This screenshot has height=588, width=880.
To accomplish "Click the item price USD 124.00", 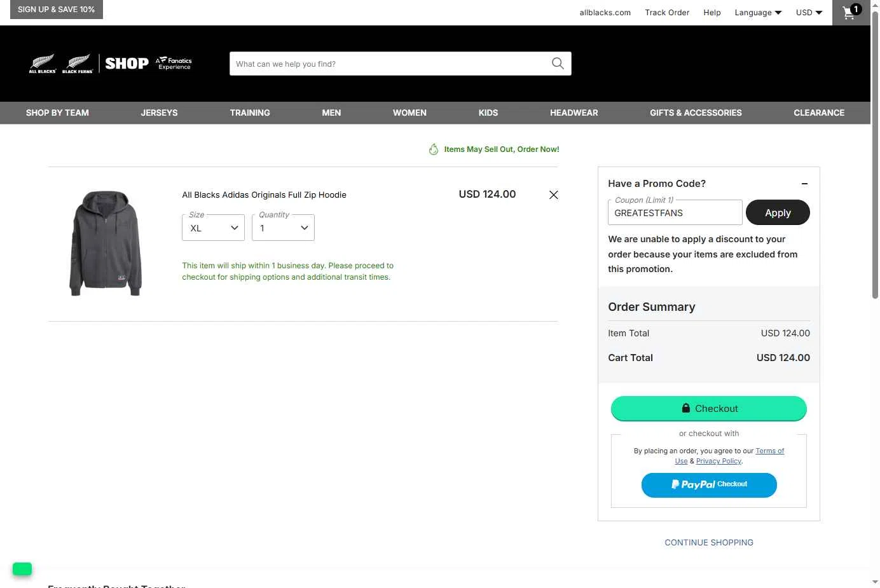I will [x=487, y=195].
